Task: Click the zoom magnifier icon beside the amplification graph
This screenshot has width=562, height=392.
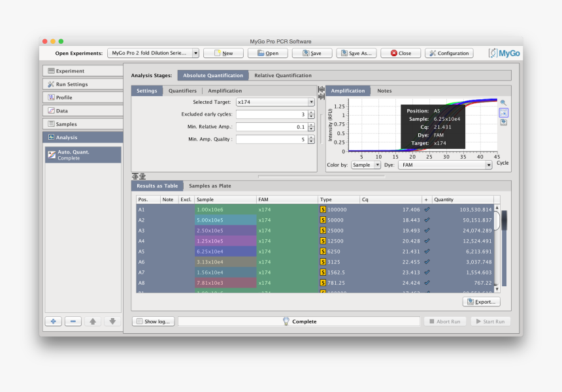Action: click(x=503, y=103)
